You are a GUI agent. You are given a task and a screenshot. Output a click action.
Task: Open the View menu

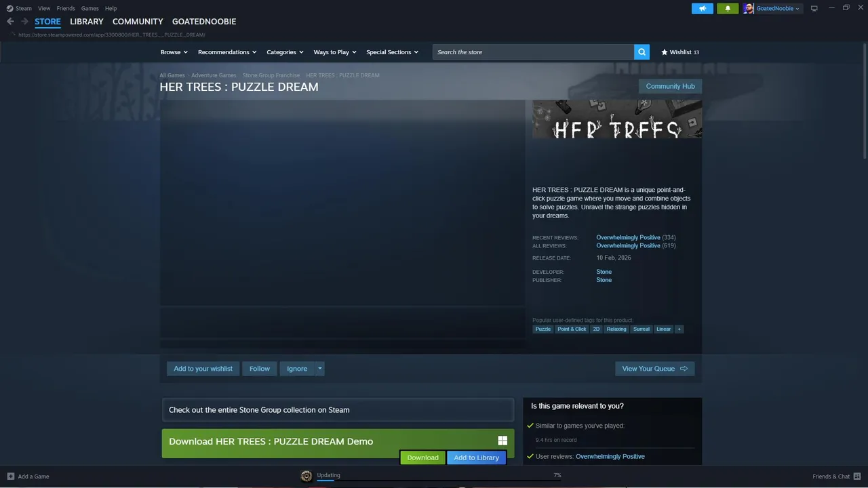(x=44, y=8)
